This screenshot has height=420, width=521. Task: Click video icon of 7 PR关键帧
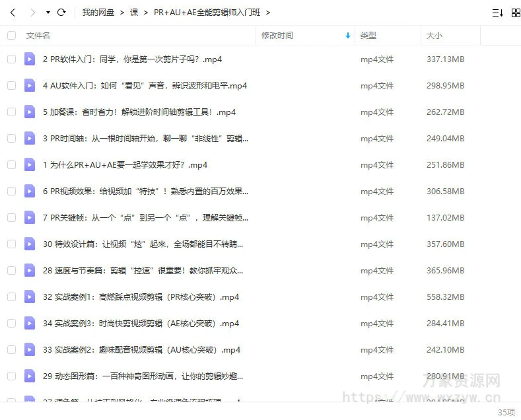pos(30,218)
